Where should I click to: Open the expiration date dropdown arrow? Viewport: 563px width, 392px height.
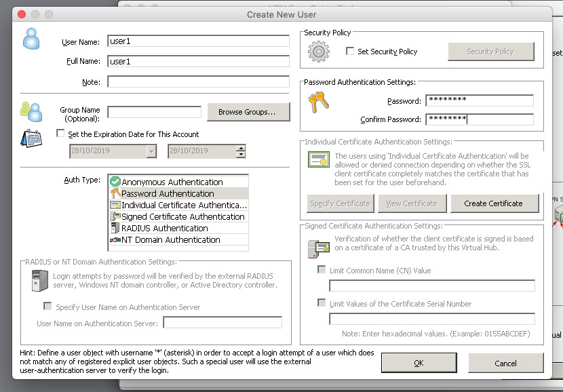point(151,151)
